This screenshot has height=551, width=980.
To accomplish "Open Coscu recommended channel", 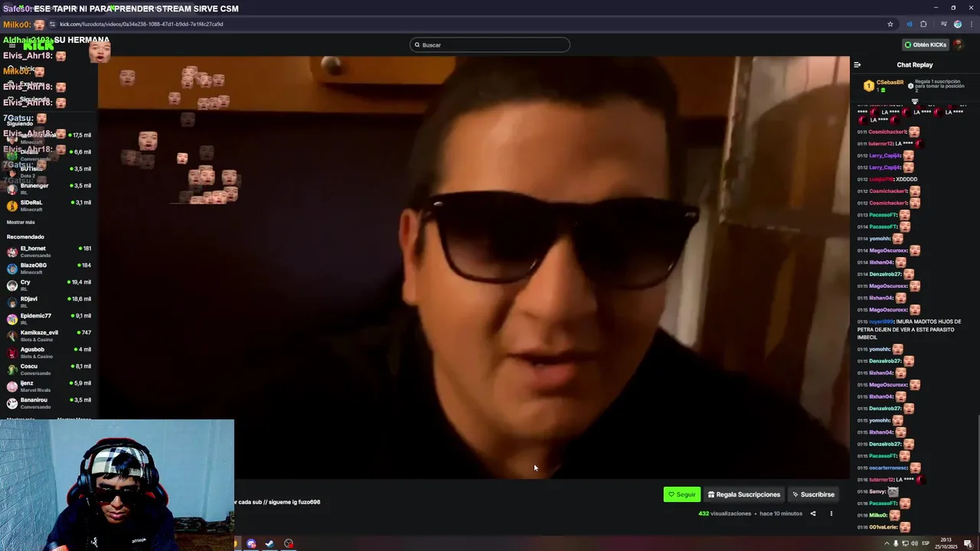I will (x=49, y=369).
